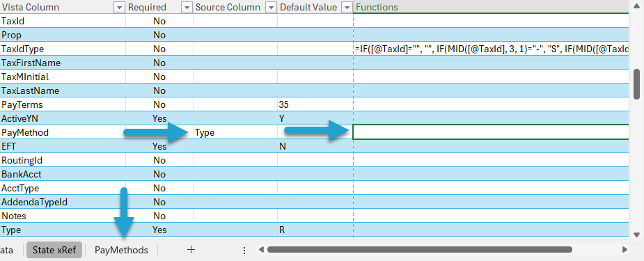Select the TaxIdType formula cell
The width and height of the screenshot is (644, 261).
491,49
